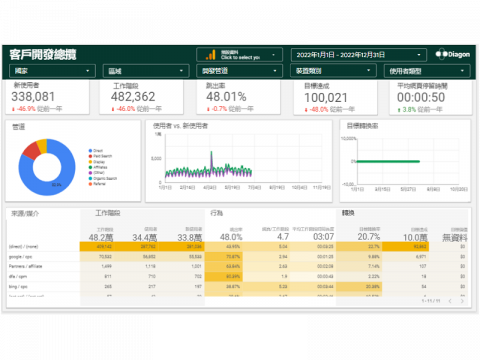
Task: Click the Display legend dot
Action: click(x=90, y=162)
